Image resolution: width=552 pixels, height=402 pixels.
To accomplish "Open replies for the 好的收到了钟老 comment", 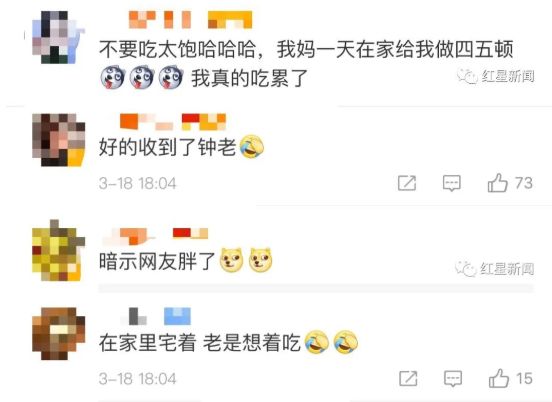I will [x=452, y=183].
